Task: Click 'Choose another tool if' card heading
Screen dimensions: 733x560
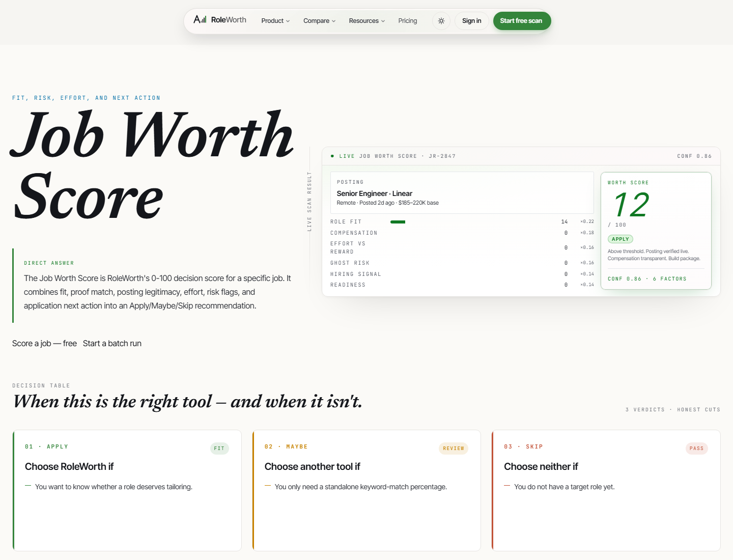Action: (312, 467)
